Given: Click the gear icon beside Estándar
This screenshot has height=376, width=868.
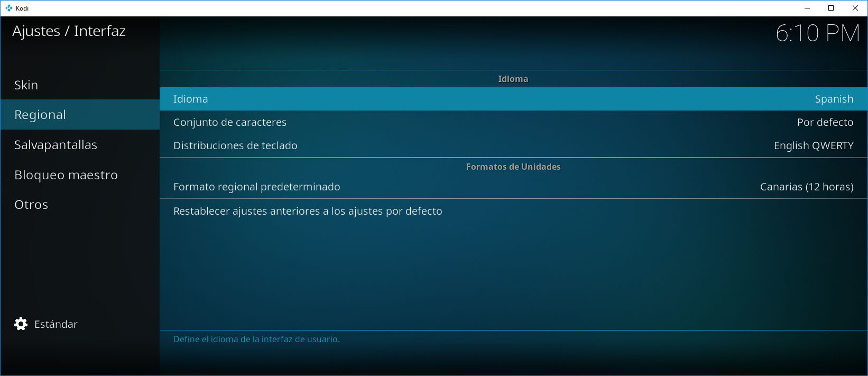Looking at the screenshot, I should click(21, 324).
